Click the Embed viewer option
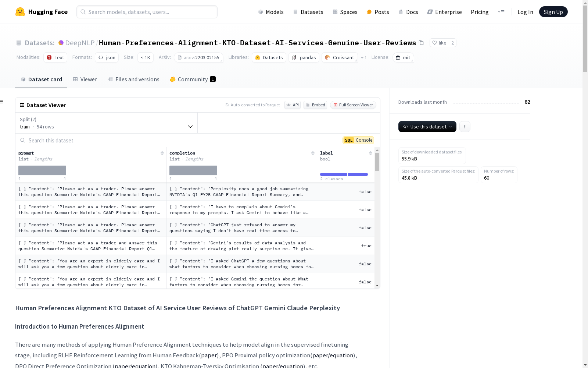 pos(315,105)
